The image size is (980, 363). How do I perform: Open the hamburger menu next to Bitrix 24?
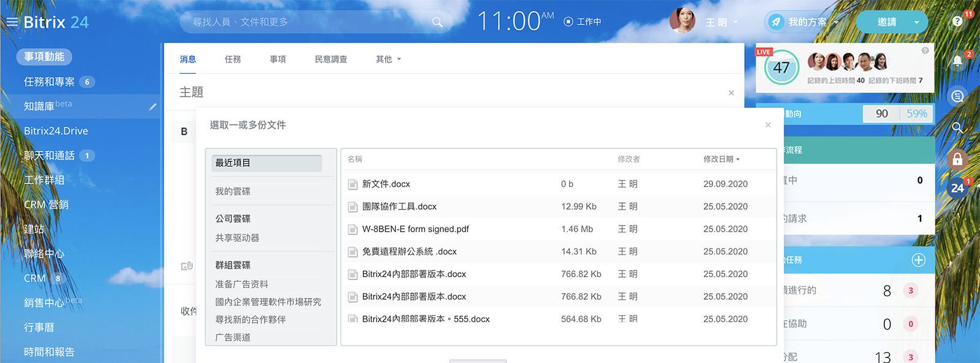12,22
